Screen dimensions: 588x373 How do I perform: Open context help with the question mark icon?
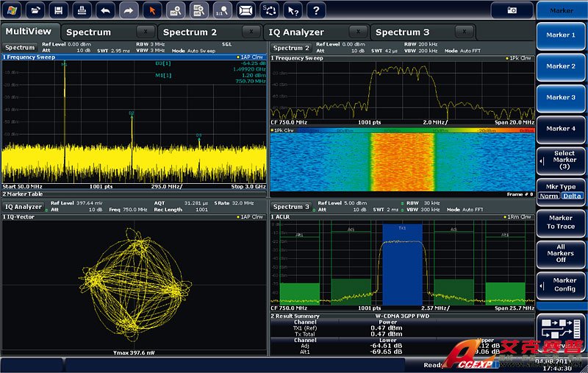coord(315,10)
